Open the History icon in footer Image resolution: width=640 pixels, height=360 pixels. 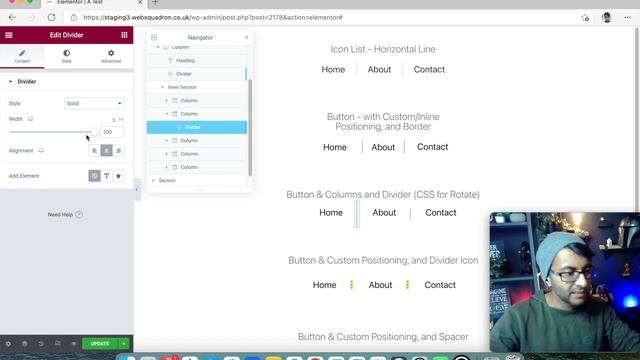pyautogui.click(x=41, y=344)
